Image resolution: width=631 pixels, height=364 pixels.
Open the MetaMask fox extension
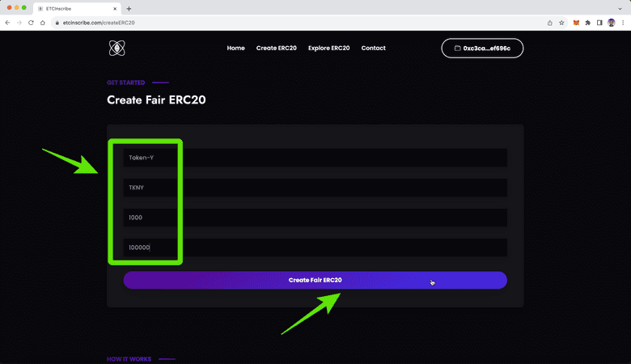pyautogui.click(x=576, y=23)
